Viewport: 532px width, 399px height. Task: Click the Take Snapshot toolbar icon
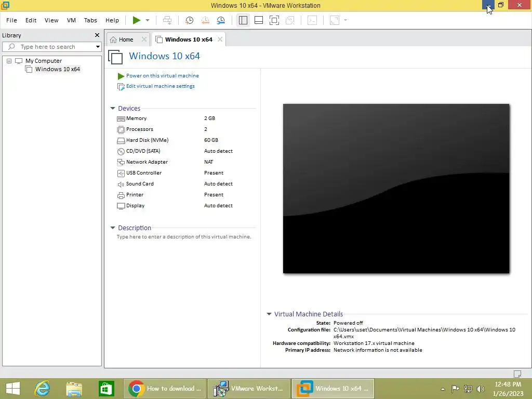(189, 20)
